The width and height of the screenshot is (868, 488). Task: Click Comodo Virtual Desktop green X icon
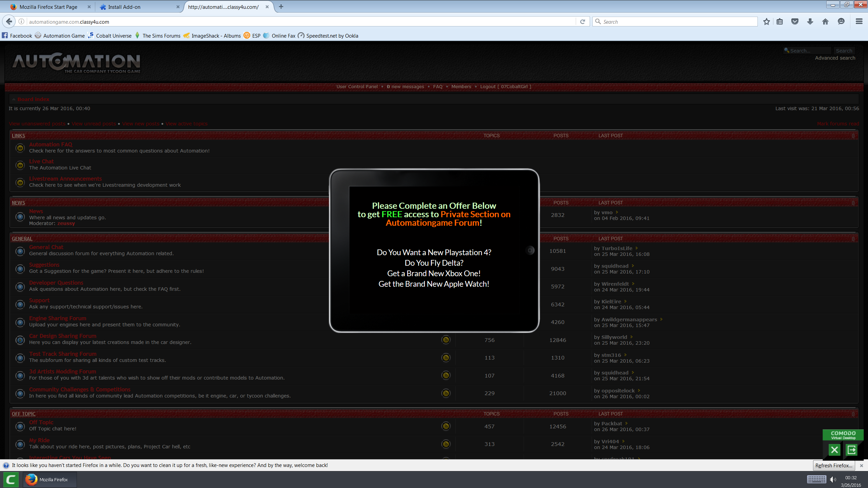click(x=834, y=450)
